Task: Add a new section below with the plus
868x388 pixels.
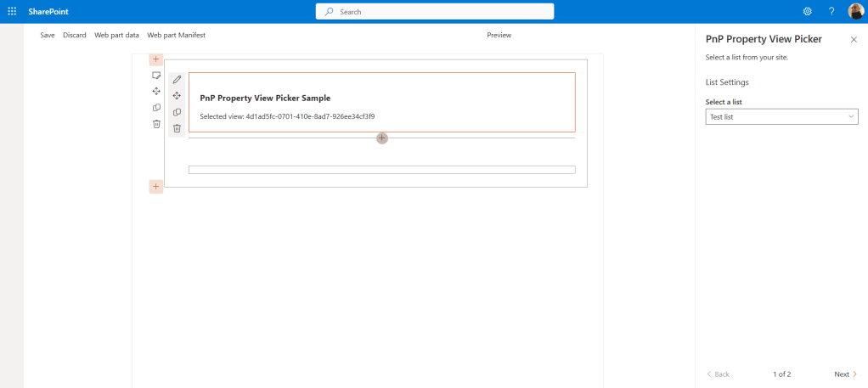Action: [x=156, y=186]
